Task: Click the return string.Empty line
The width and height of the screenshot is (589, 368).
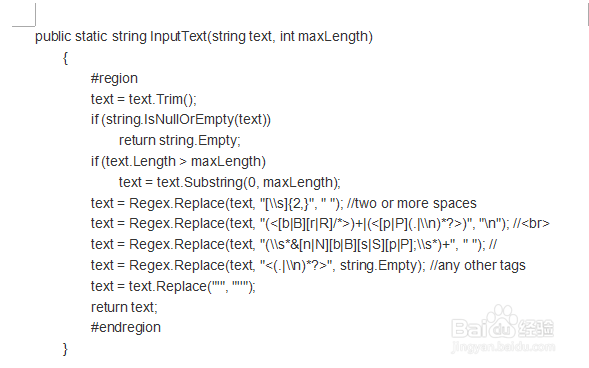Action: point(180,140)
